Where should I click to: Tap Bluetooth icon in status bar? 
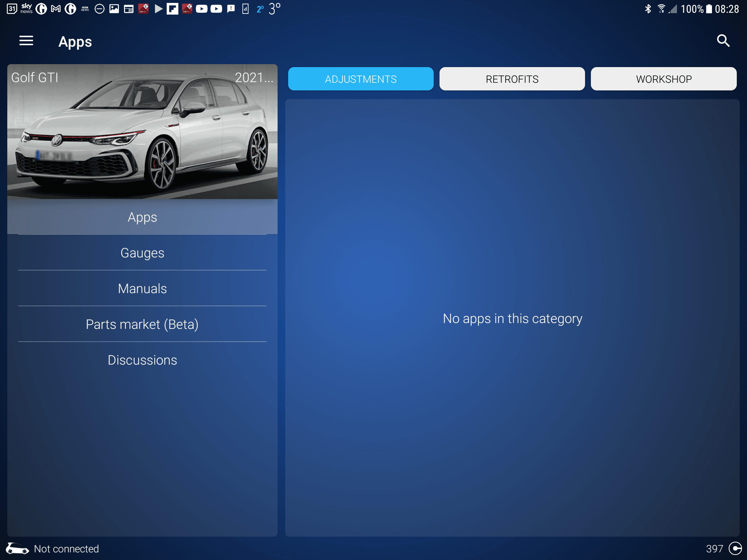pos(648,9)
